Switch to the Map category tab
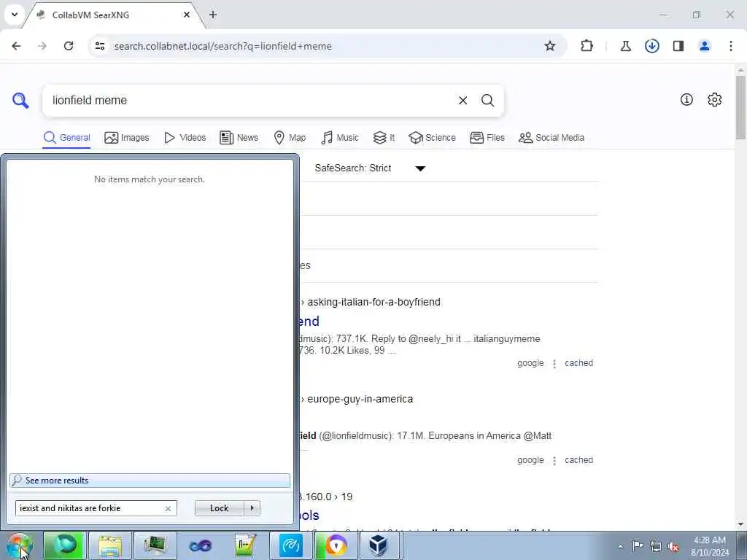The image size is (747, 560). 290,138
